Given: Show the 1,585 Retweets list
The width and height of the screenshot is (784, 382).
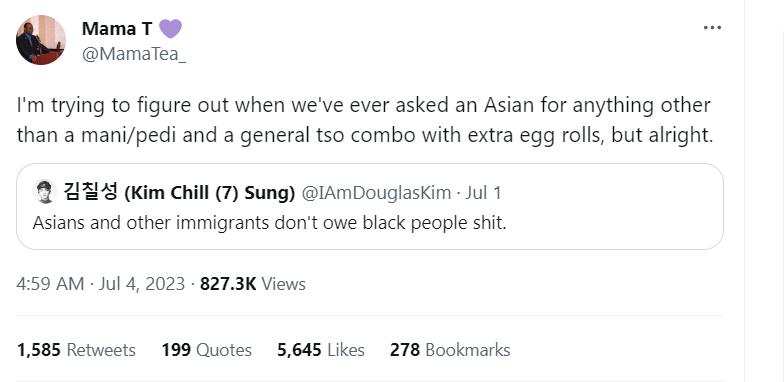Looking at the screenshot, I should point(76,350).
